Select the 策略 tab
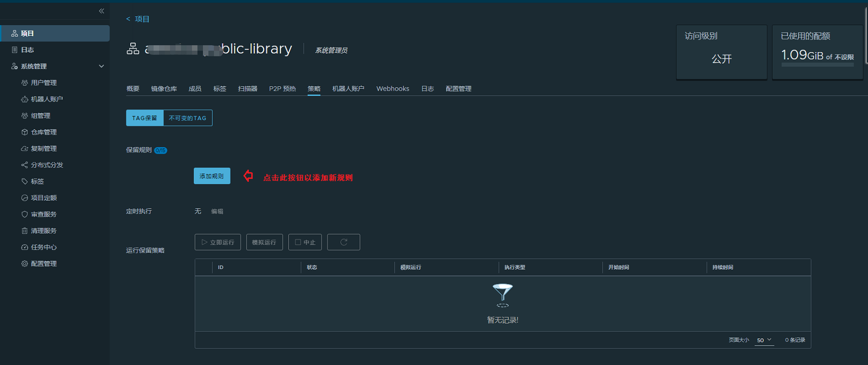This screenshot has width=868, height=365. pos(314,89)
